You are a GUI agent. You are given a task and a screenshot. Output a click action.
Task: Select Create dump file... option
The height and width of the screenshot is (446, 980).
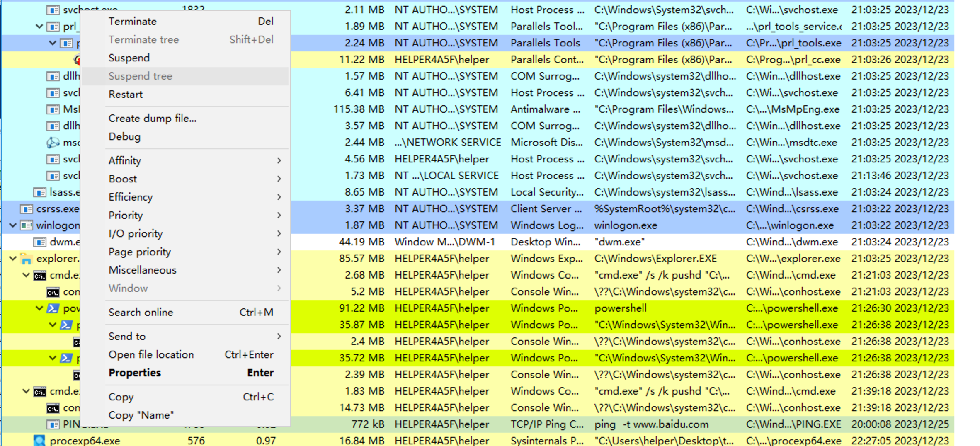coord(152,119)
